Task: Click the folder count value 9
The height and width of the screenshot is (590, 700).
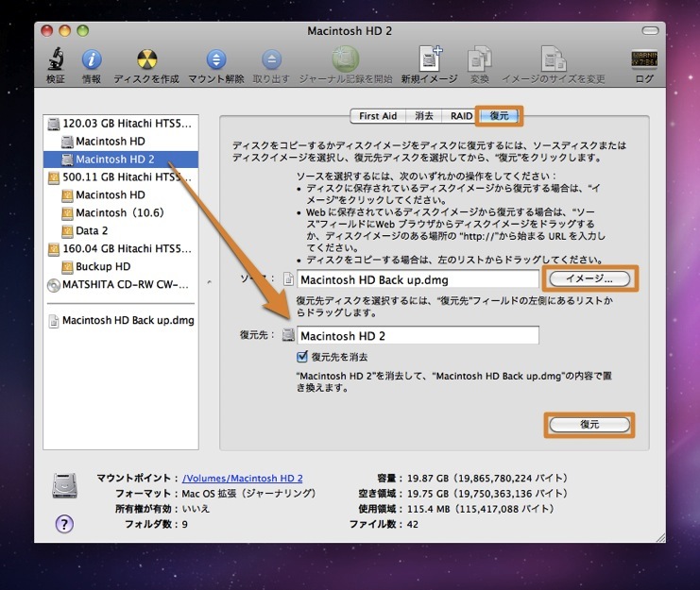Action: 184,525
